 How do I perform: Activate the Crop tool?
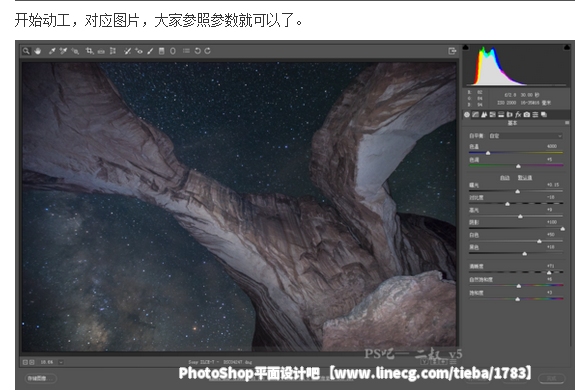[x=89, y=51]
